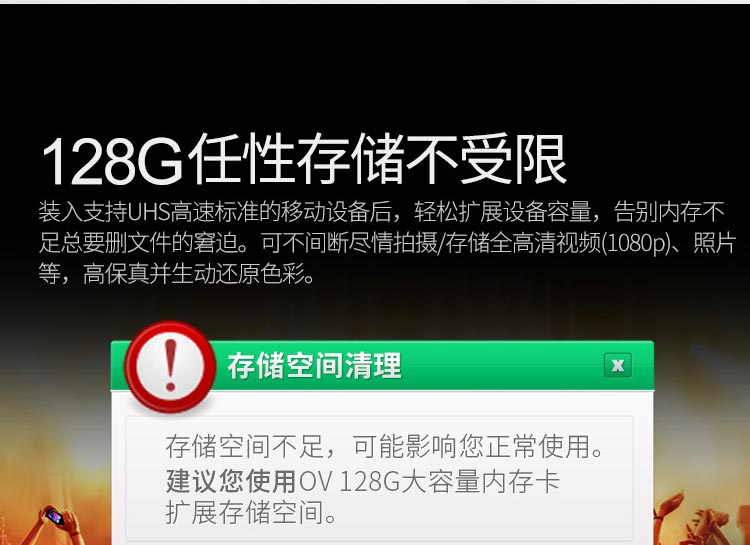Image resolution: width=750 pixels, height=545 pixels.
Task: Select the 128G任性存储不受限 headline
Action: coord(304,159)
